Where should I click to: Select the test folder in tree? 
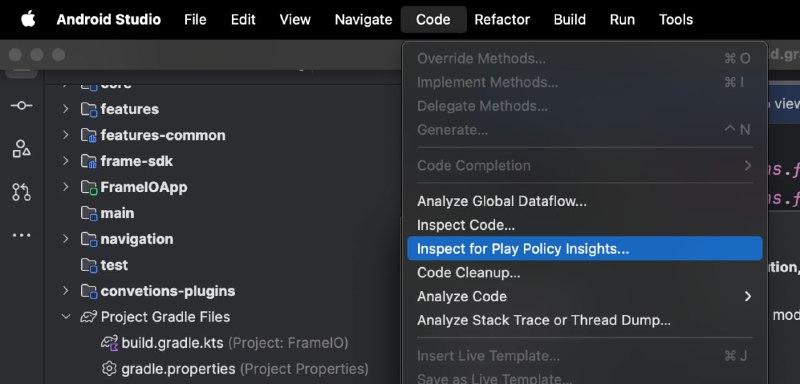tap(114, 265)
